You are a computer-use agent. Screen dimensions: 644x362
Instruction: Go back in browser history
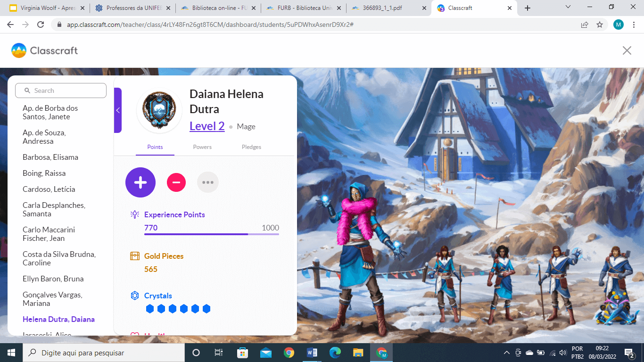pyautogui.click(x=10, y=25)
